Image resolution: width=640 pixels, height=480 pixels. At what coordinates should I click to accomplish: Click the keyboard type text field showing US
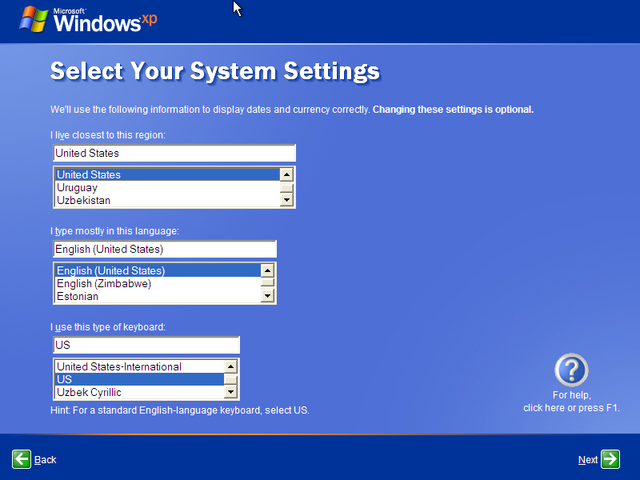coord(146,345)
